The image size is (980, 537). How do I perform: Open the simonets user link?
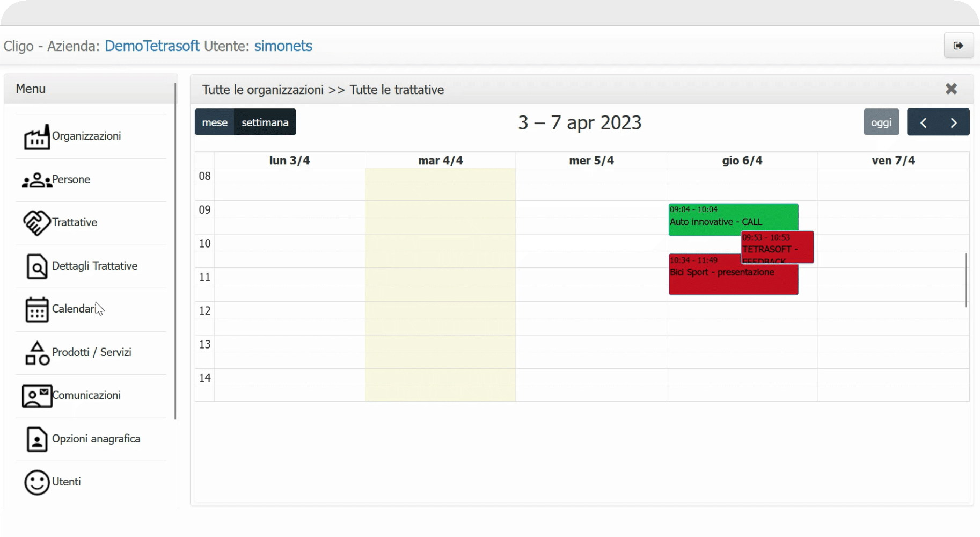[x=283, y=46]
